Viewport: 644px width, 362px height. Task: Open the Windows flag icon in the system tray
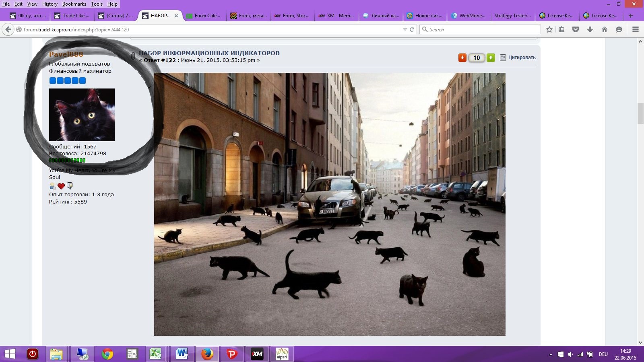pos(561,354)
